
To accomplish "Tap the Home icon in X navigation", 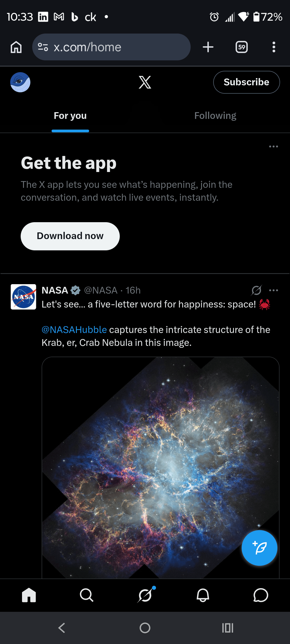I will tap(29, 595).
